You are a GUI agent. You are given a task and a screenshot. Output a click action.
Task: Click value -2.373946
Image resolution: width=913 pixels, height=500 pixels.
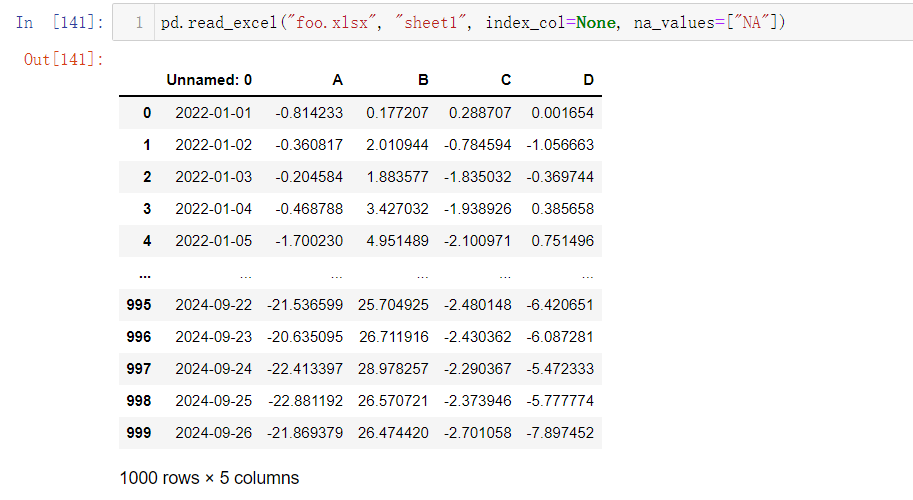point(477,401)
